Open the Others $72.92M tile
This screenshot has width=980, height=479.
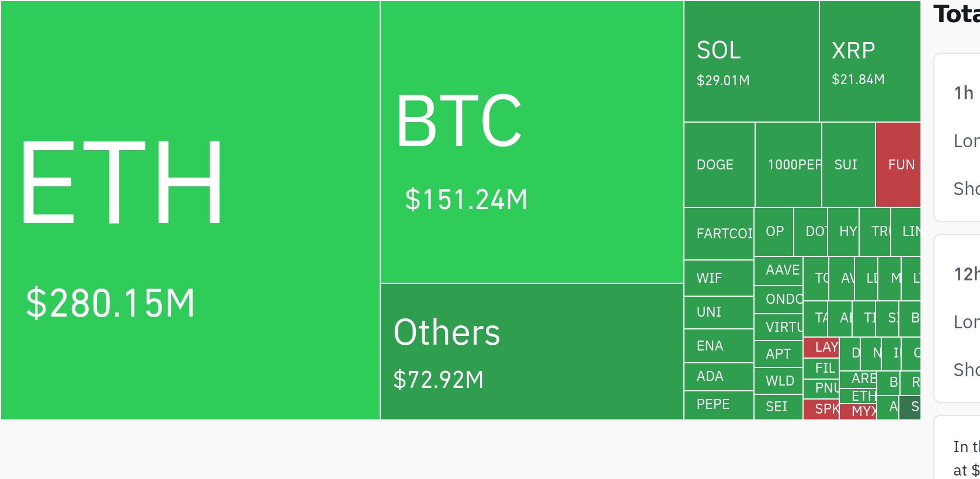532,352
